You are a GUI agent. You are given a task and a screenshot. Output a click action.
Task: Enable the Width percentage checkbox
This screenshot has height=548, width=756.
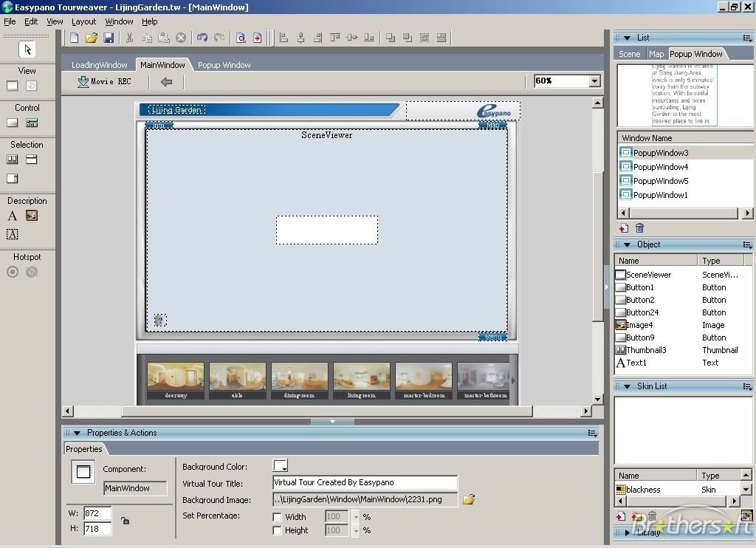point(278,517)
